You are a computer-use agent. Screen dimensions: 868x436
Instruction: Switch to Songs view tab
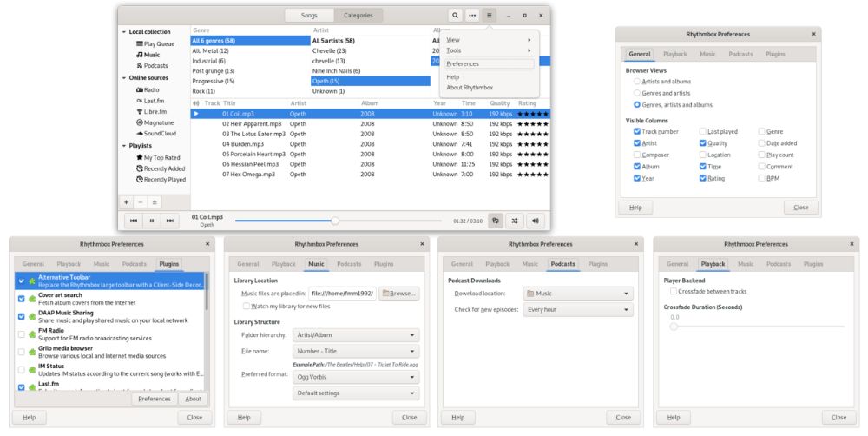pyautogui.click(x=310, y=16)
